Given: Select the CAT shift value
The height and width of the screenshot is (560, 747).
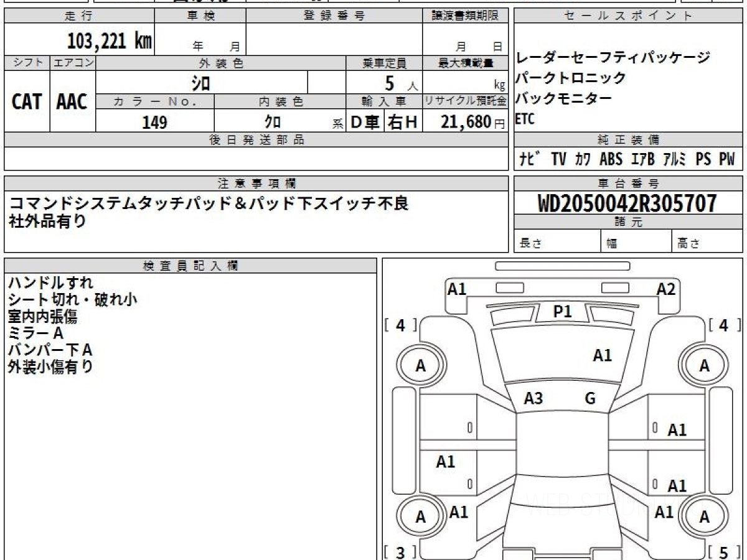Looking at the screenshot, I should click(x=27, y=102).
